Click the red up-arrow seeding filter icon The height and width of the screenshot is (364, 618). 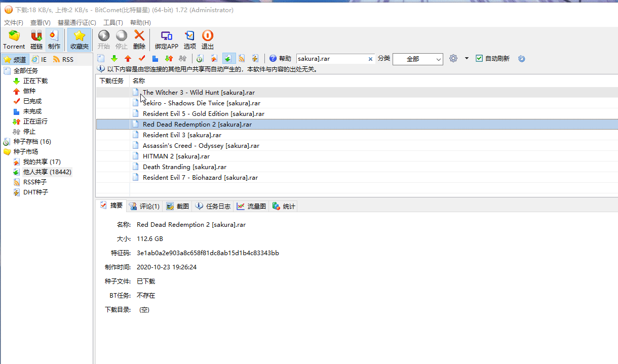pos(128,59)
